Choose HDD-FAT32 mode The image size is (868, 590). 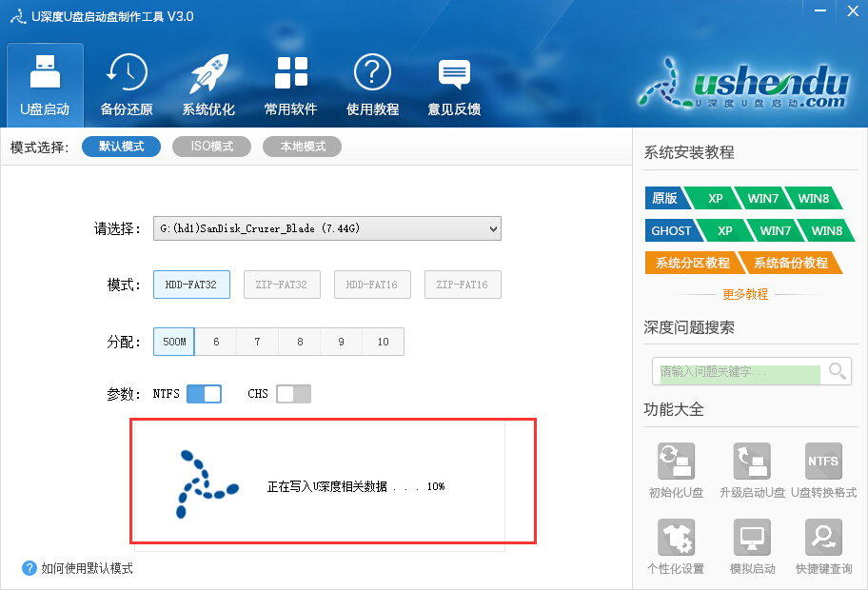191,285
